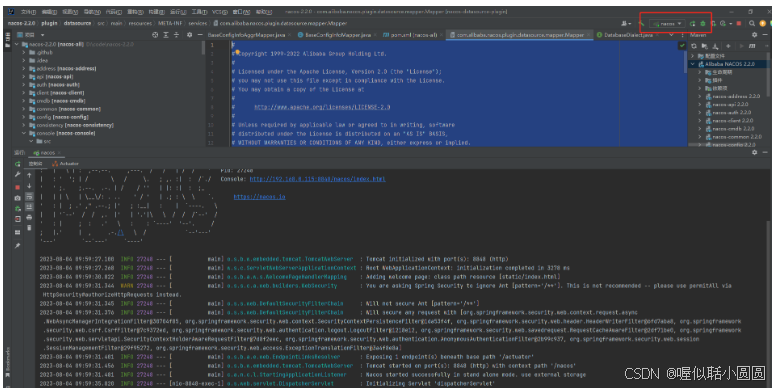The image size is (774, 388).
Task: Switch to DatabaseDialect.java tab
Action: click(x=624, y=35)
